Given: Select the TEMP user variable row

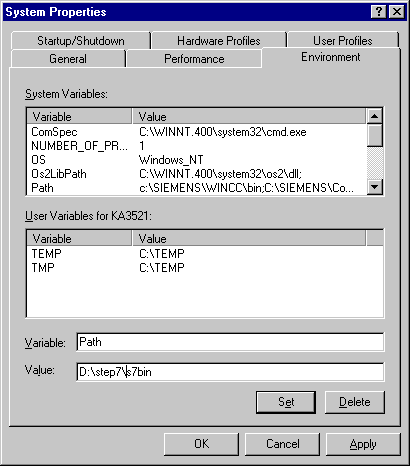Looking at the screenshot, I should [x=205, y=254].
